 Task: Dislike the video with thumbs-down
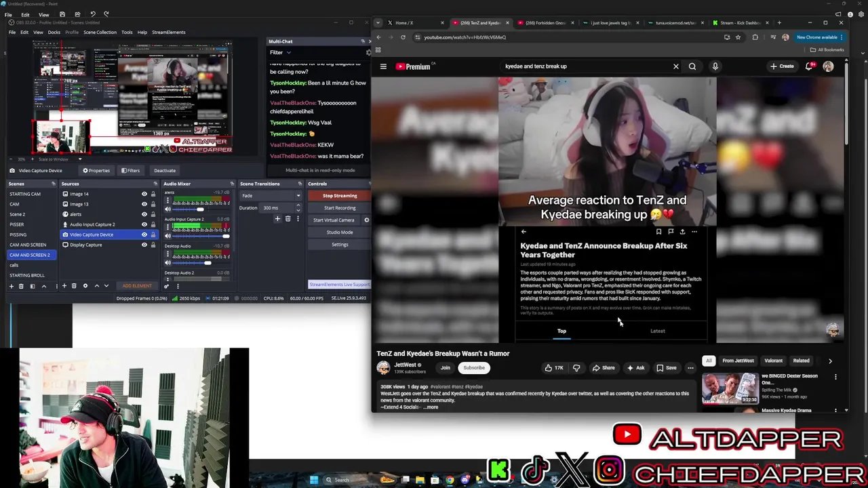576,368
